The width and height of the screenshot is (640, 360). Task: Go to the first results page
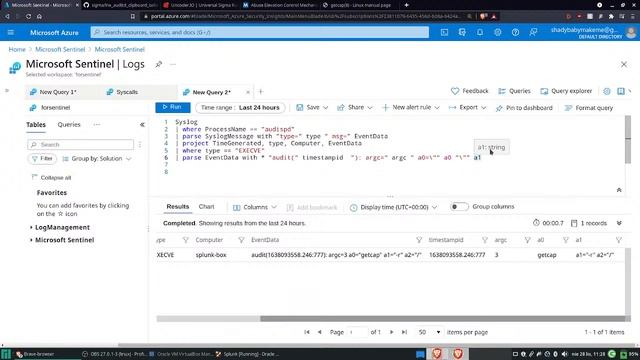[307, 332]
